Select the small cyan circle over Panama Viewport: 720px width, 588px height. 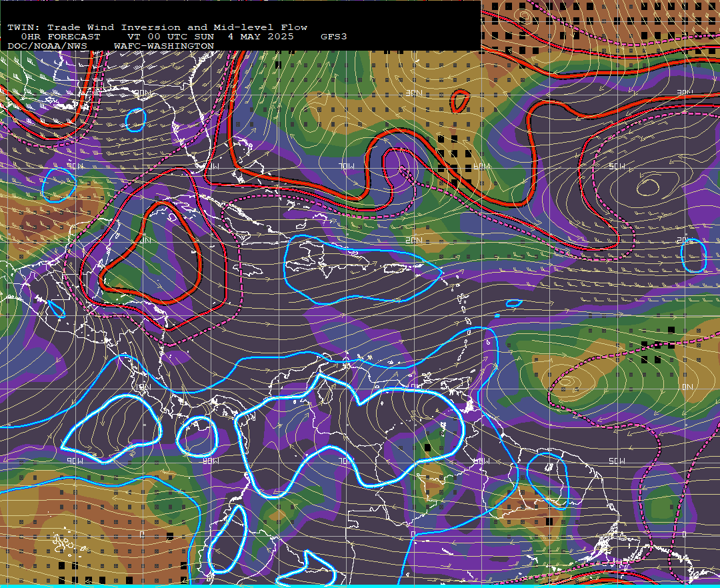point(197,437)
